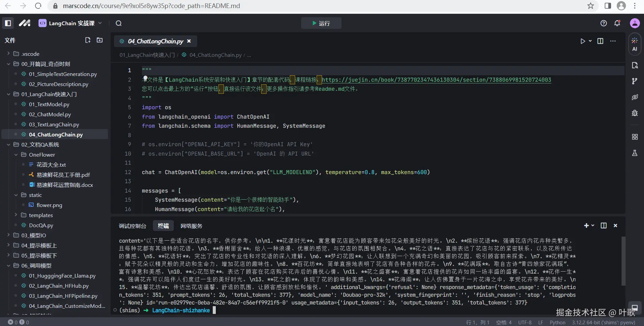The width and height of the screenshot is (644, 326).
Task: Click the AI assistant icon in right sidebar
Action: point(634,44)
